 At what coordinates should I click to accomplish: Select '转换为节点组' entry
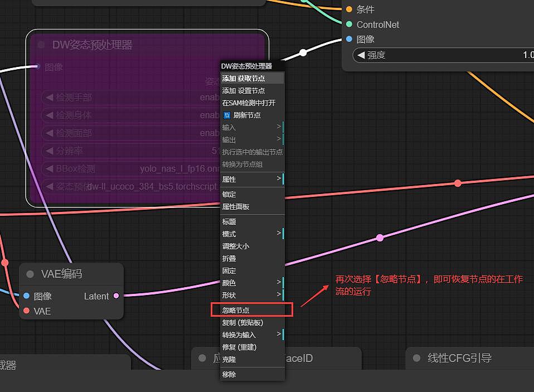click(252, 164)
